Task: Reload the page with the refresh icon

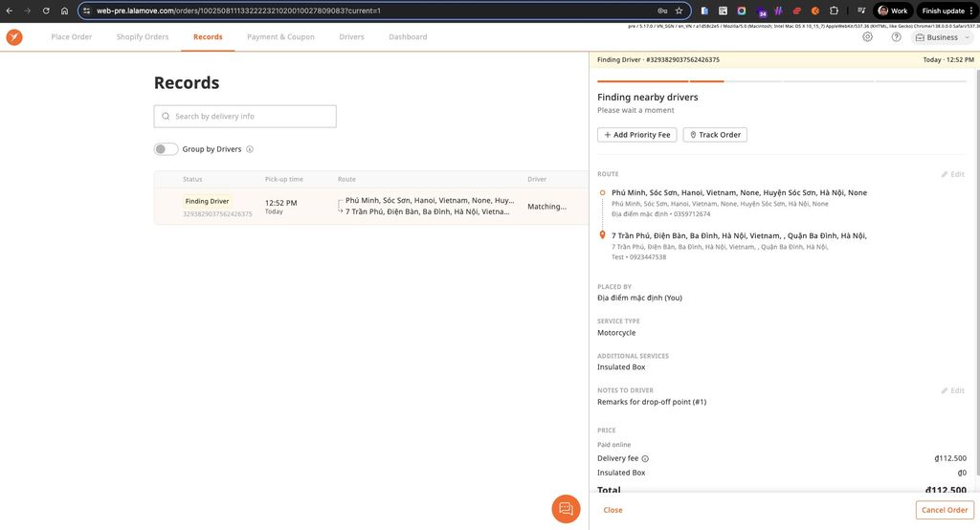Action: click(45, 11)
